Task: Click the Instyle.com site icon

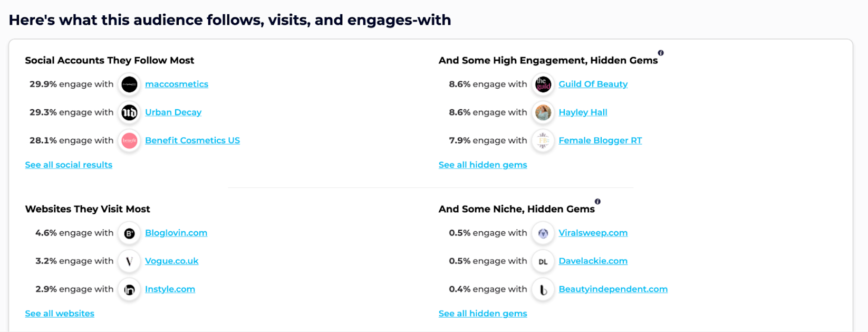Action: click(129, 289)
